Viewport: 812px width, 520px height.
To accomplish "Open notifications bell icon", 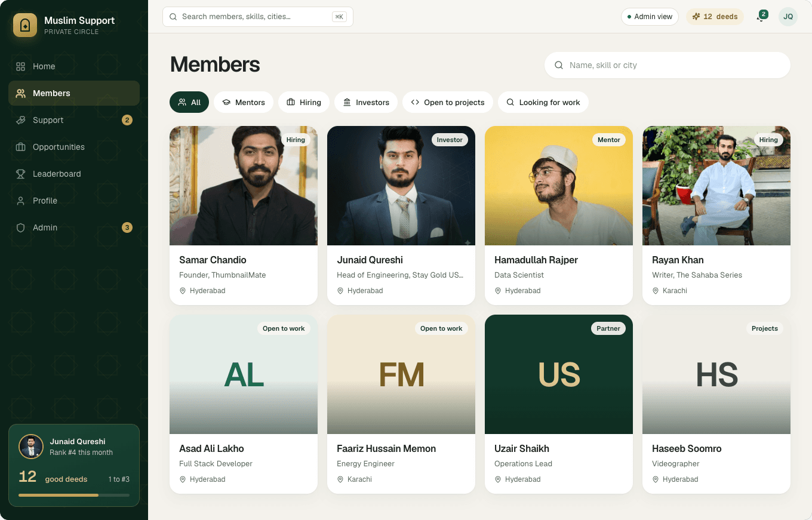I will coord(761,17).
